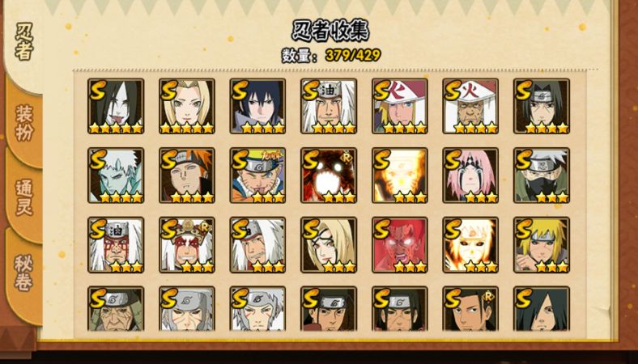Select the dark red tailed-beast cloak card
Image resolution: width=638 pixels, height=364 pixels.
tap(329, 176)
